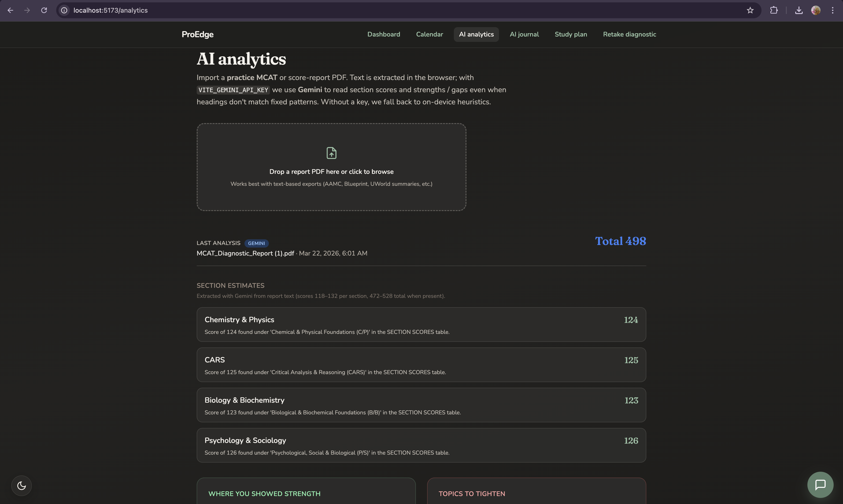Switch to the Calendar tab
843x504 pixels.
[429, 34]
